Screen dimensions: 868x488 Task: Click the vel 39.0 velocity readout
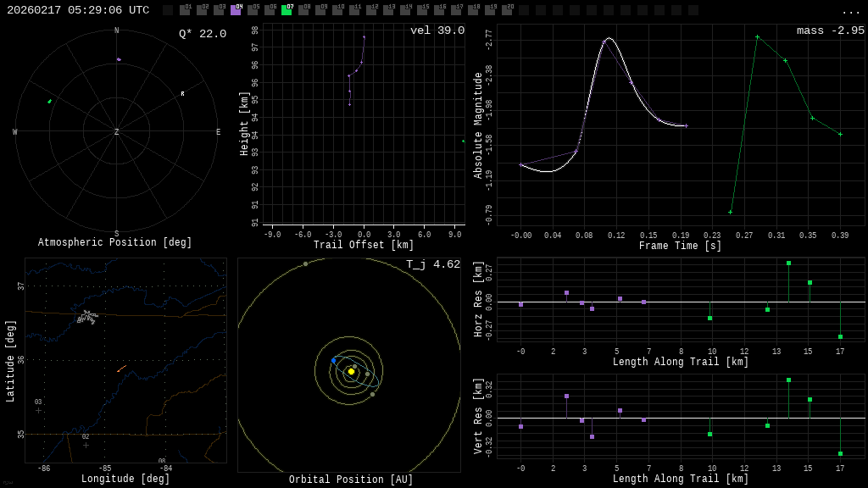coord(437,30)
